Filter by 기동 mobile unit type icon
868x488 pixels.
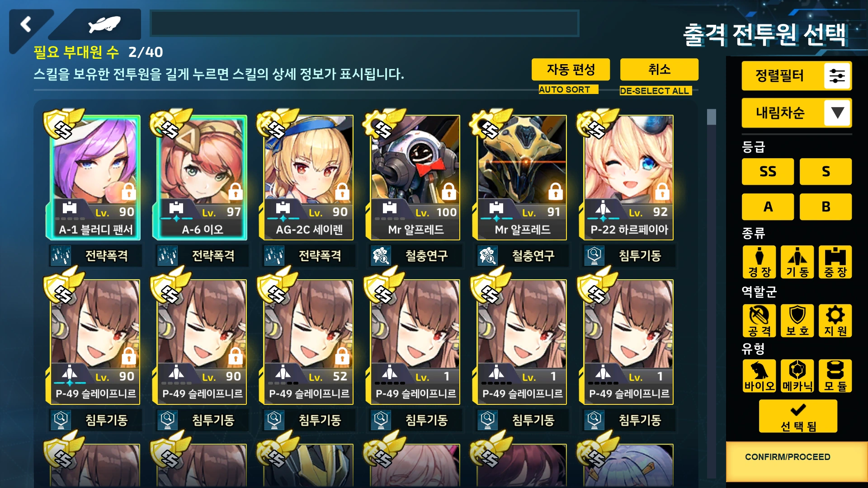tap(797, 262)
